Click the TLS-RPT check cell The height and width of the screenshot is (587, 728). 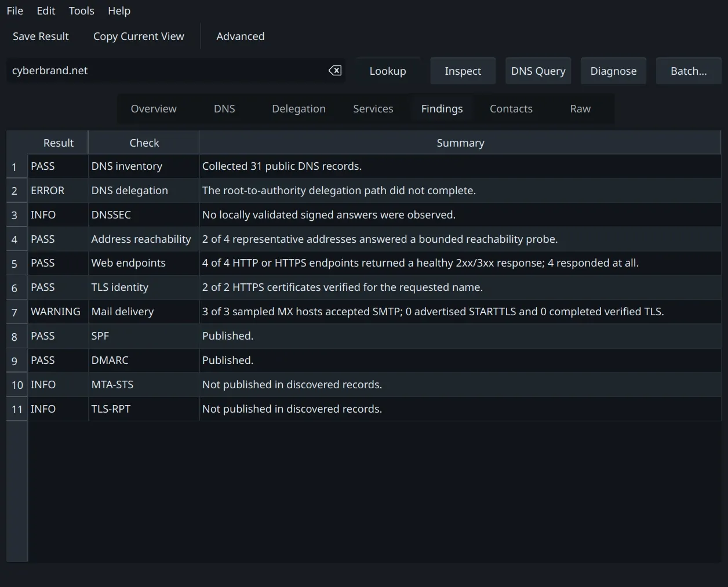[x=144, y=409]
